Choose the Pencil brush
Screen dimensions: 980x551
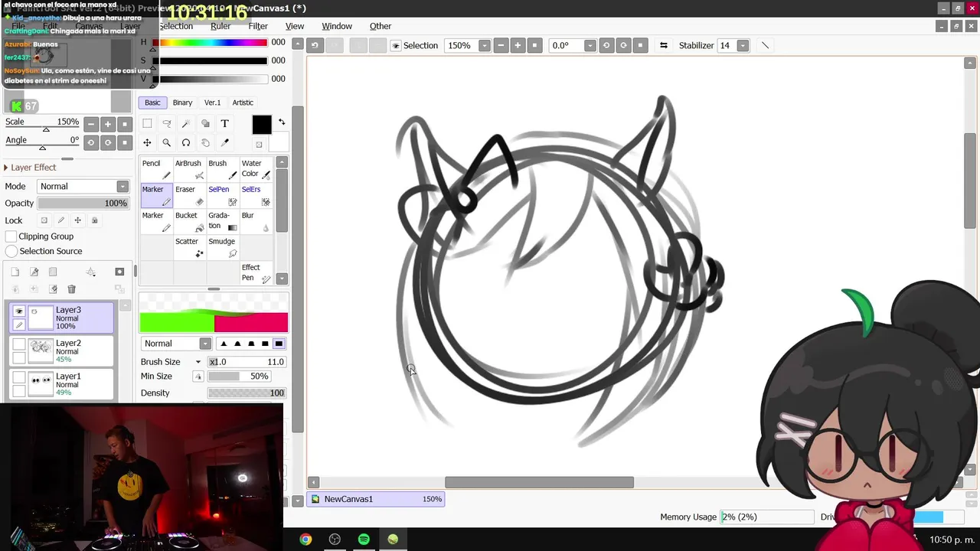pos(156,169)
